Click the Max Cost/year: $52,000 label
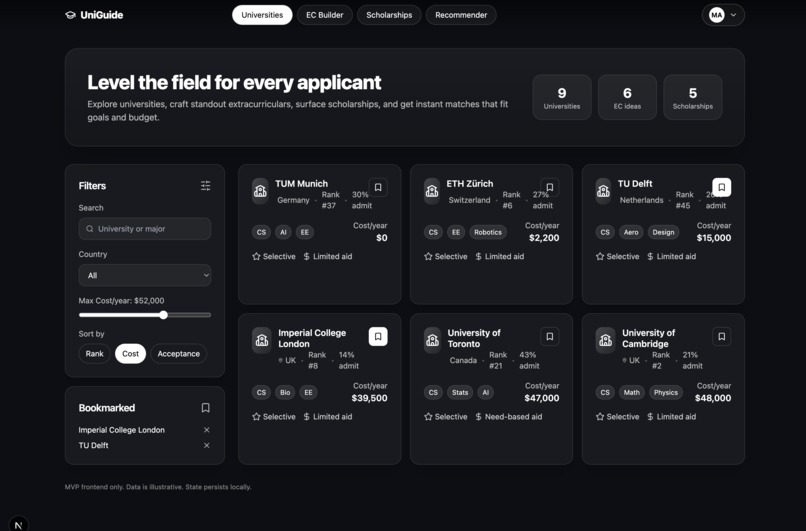 (121, 301)
